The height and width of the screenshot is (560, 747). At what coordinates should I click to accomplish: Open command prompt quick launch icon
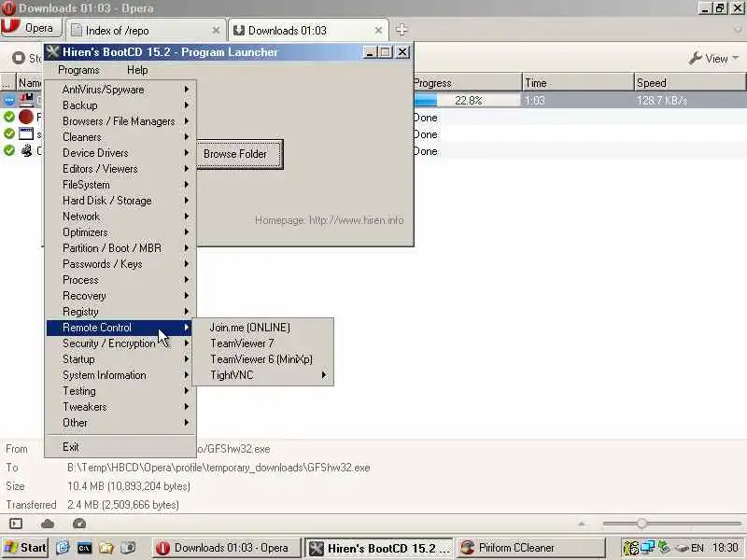tap(84, 548)
